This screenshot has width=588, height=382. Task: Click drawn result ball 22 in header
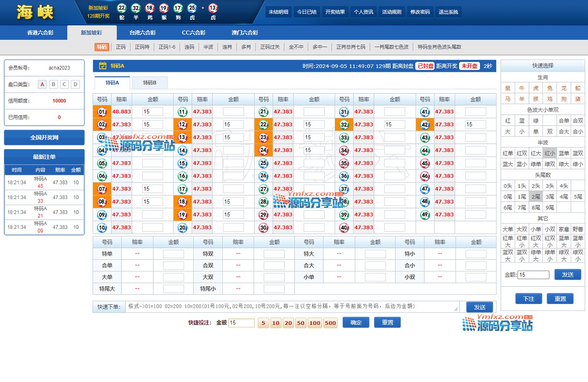[x=122, y=8]
